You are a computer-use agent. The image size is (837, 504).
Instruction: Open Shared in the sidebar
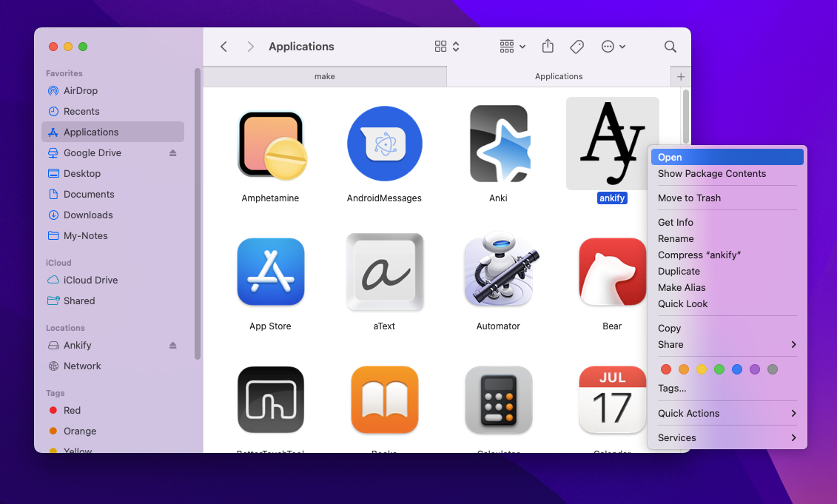(112, 301)
